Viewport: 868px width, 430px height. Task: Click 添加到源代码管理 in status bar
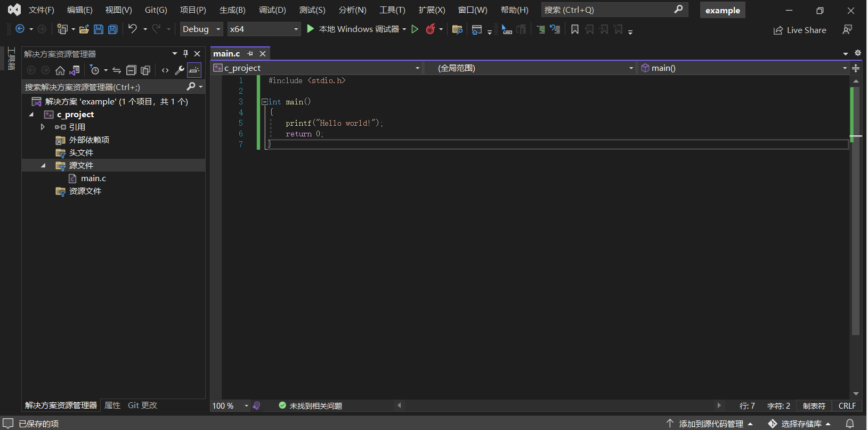tap(711, 424)
